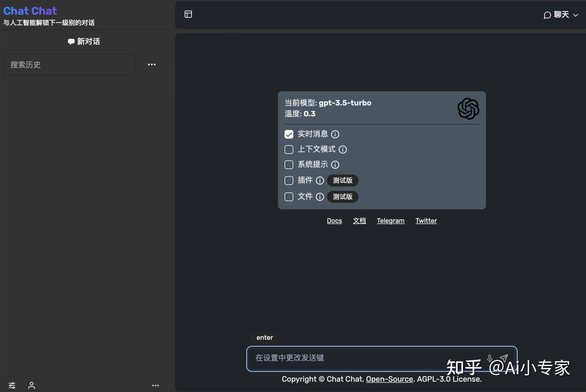
Task: Open settings sliders icon in sidebar footer
Action: coord(12,385)
